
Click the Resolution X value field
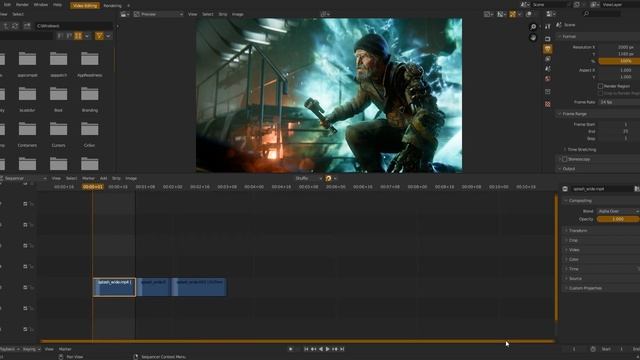click(619, 47)
